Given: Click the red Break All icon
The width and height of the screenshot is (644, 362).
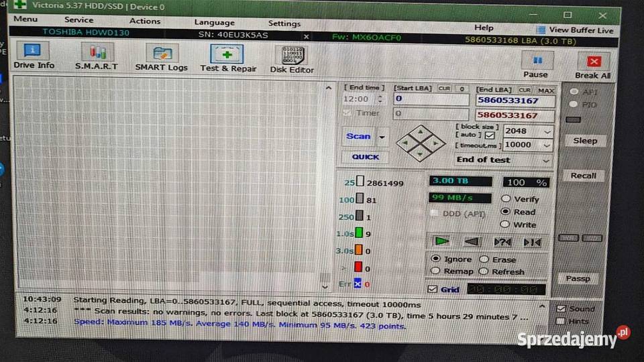Looking at the screenshot, I should click(593, 64).
